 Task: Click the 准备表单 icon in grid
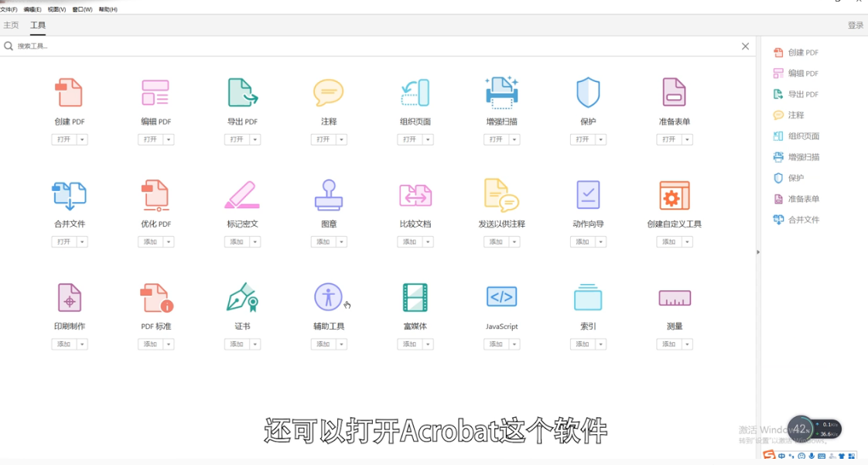tap(675, 92)
